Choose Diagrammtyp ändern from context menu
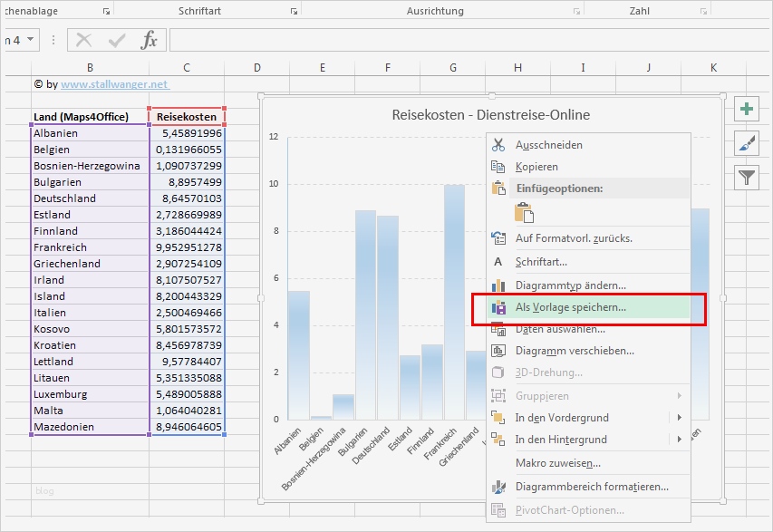 click(570, 285)
